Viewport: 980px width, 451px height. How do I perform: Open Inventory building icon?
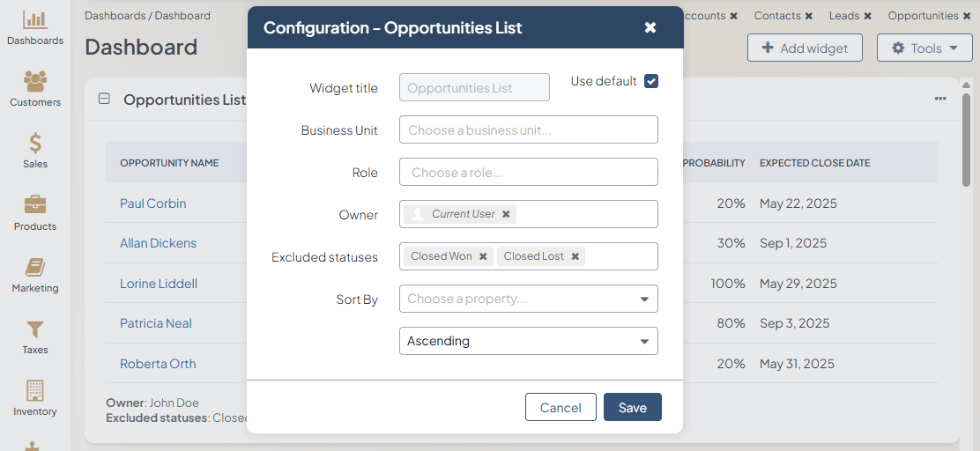point(35,391)
